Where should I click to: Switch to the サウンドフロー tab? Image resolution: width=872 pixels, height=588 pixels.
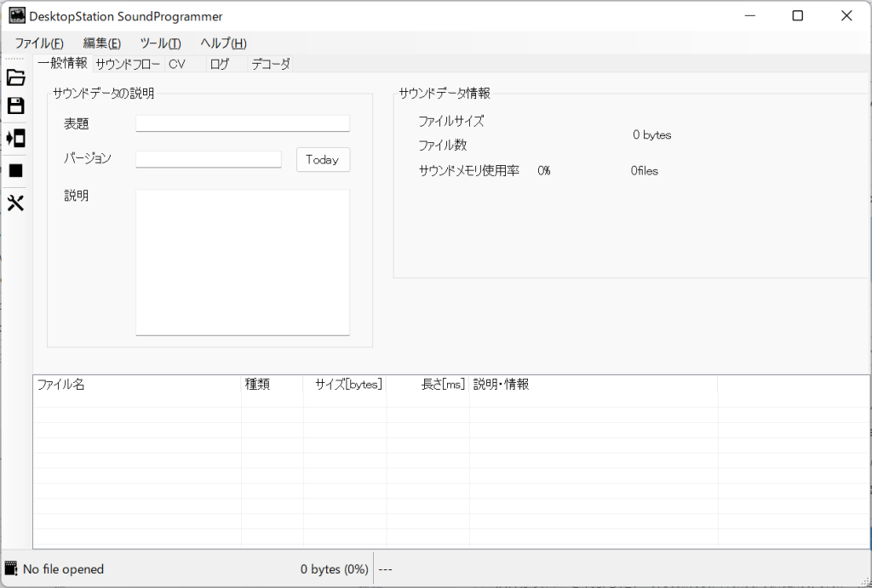click(x=128, y=64)
